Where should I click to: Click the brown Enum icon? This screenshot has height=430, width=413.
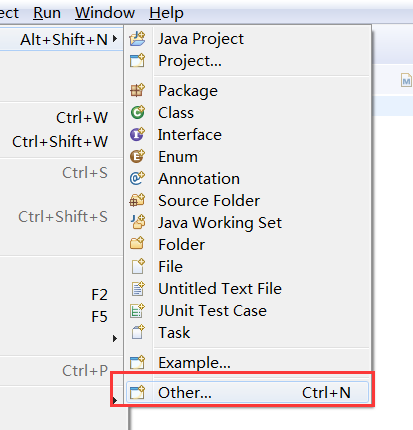click(137, 156)
